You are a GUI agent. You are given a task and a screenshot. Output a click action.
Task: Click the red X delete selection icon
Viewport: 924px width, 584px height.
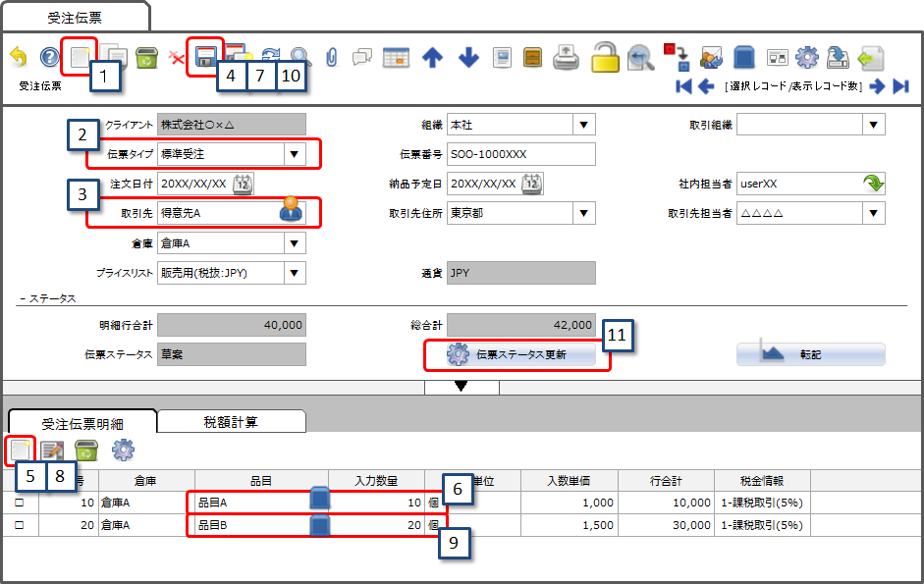[x=176, y=58]
